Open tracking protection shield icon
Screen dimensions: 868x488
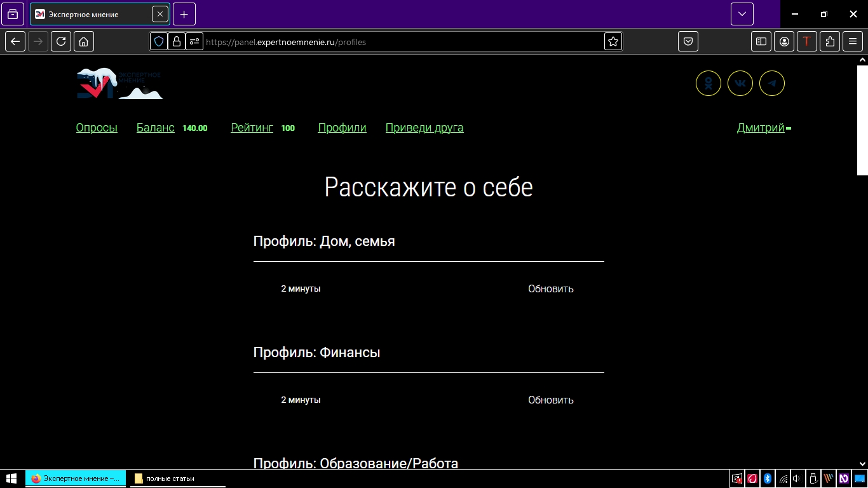(x=159, y=41)
